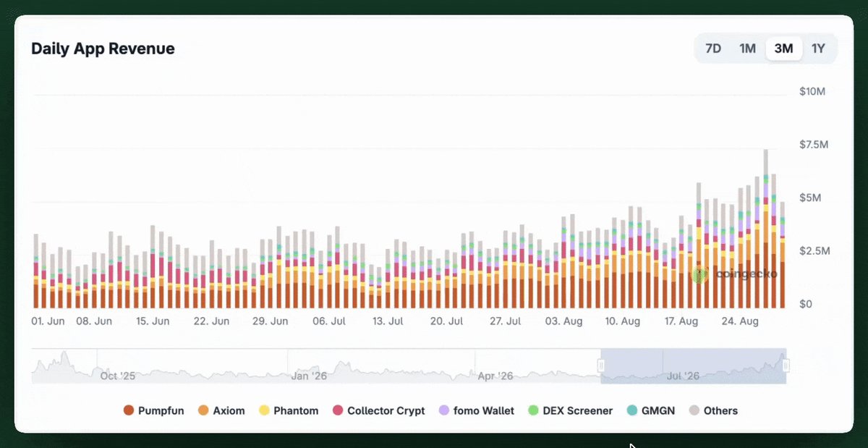
Task: Click the 24. Aug x-axis label
Action: pos(741,321)
